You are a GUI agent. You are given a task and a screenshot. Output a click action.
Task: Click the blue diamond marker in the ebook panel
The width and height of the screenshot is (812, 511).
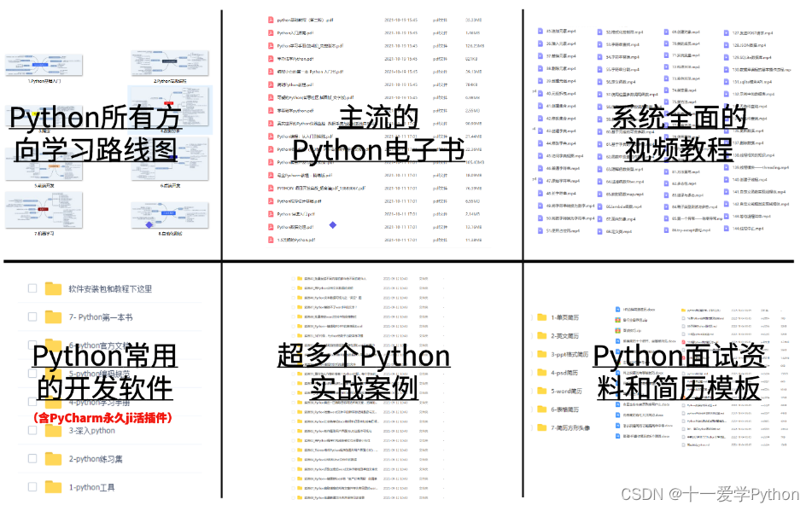(x=333, y=224)
